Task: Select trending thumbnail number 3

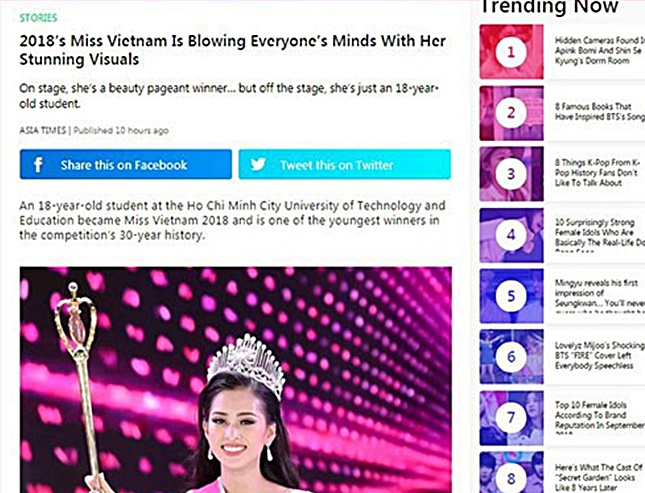Action: click(511, 174)
